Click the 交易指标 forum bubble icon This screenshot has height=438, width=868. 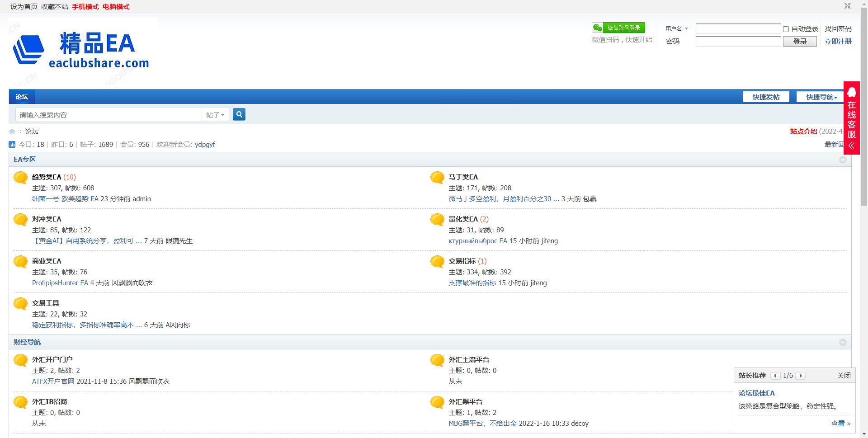click(437, 262)
